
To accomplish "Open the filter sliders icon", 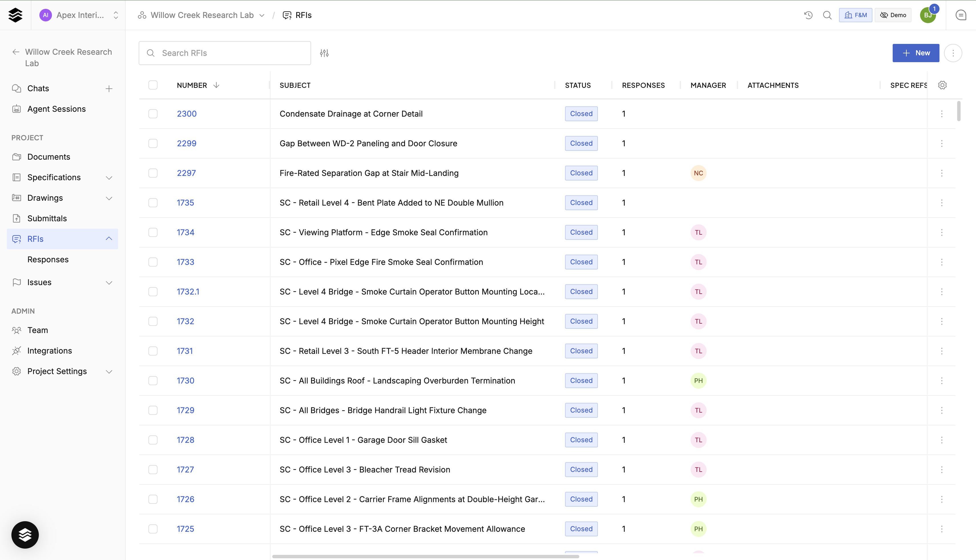I will [324, 53].
